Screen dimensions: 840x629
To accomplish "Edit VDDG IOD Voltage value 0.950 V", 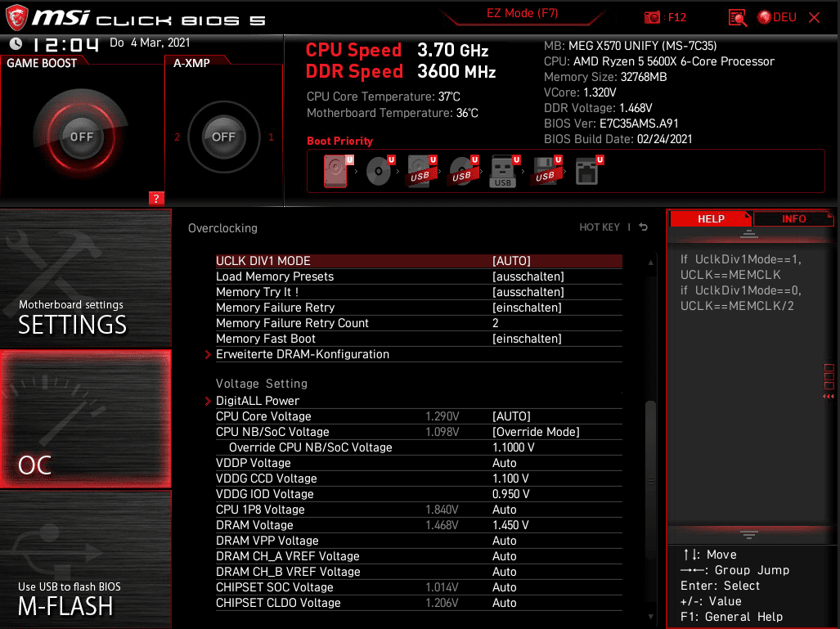I will [x=510, y=494].
